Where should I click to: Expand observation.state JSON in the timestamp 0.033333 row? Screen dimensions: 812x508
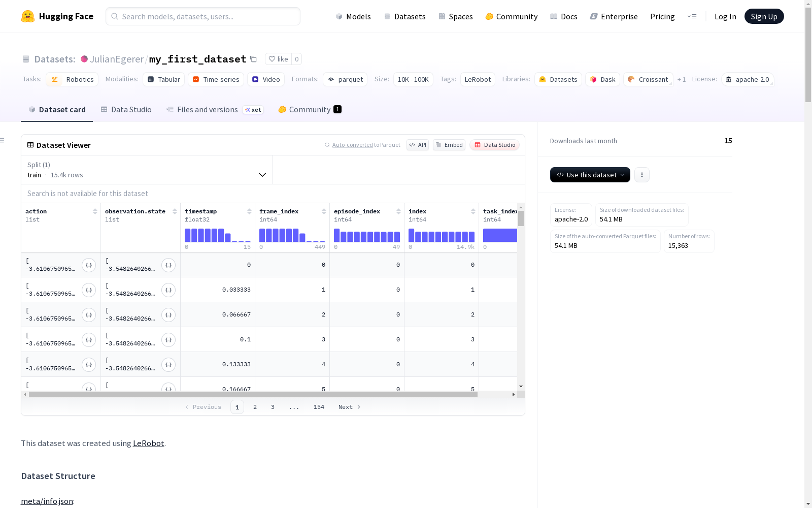[x=168, y=290]
